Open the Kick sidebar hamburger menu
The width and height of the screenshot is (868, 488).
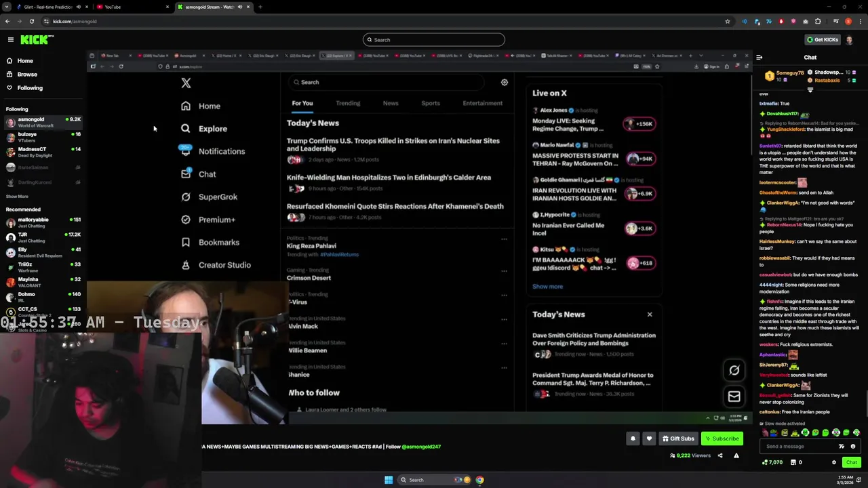pos(11,40)
